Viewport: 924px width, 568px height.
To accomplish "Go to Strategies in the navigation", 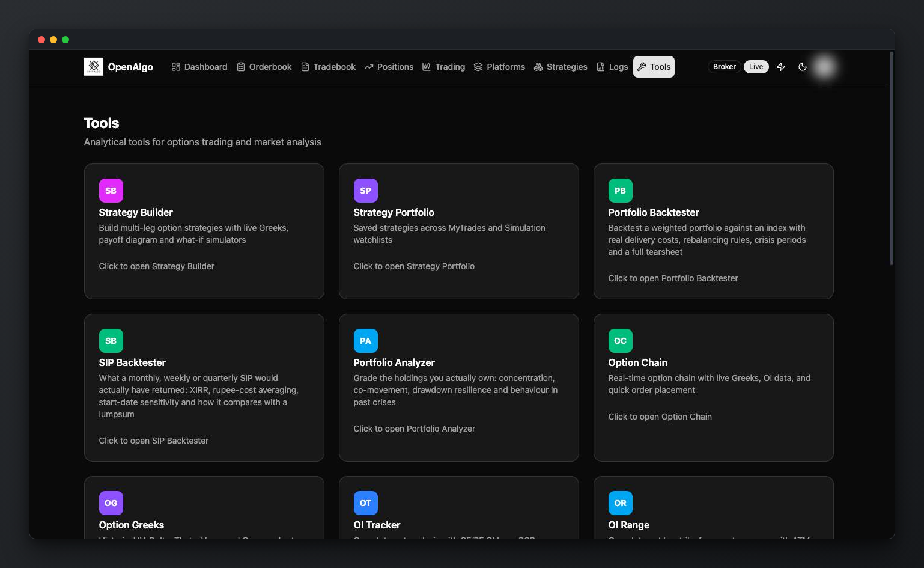I will click(561, 67).
